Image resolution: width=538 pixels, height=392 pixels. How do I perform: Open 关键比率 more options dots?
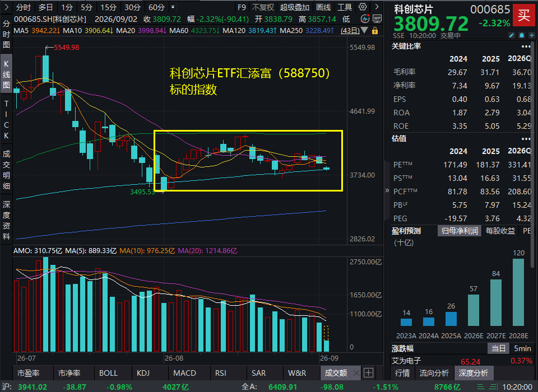tap(526, 46)
